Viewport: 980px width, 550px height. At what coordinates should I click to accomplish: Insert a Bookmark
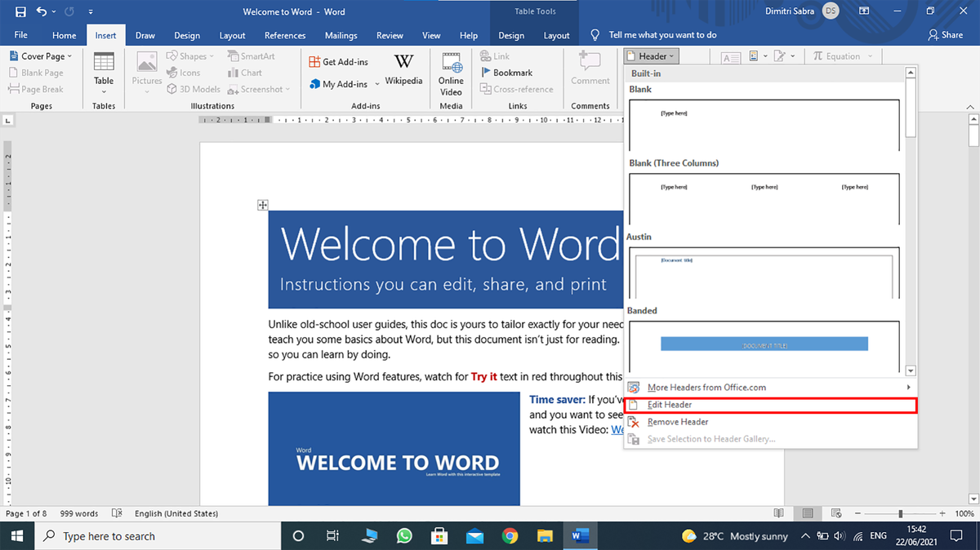[506, 73]
